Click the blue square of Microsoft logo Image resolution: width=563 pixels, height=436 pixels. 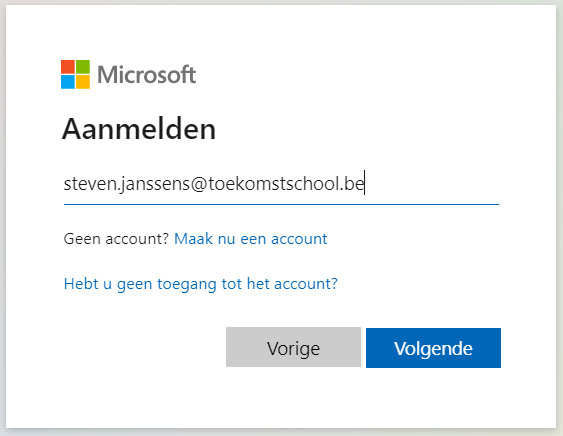click(x=68, y=82)
